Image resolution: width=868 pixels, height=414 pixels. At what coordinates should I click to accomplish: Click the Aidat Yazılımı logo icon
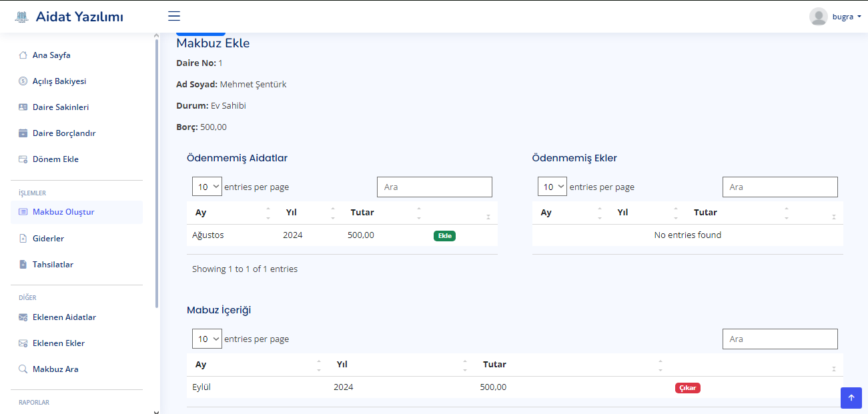click(21, 17)
